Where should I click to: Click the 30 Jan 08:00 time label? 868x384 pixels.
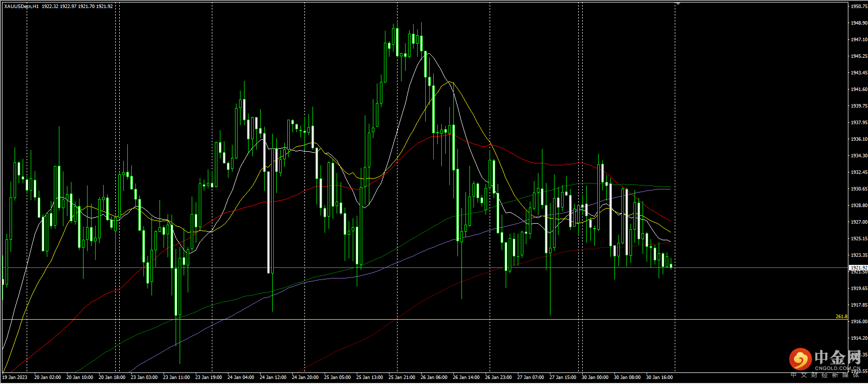click(x=627, y=377)
